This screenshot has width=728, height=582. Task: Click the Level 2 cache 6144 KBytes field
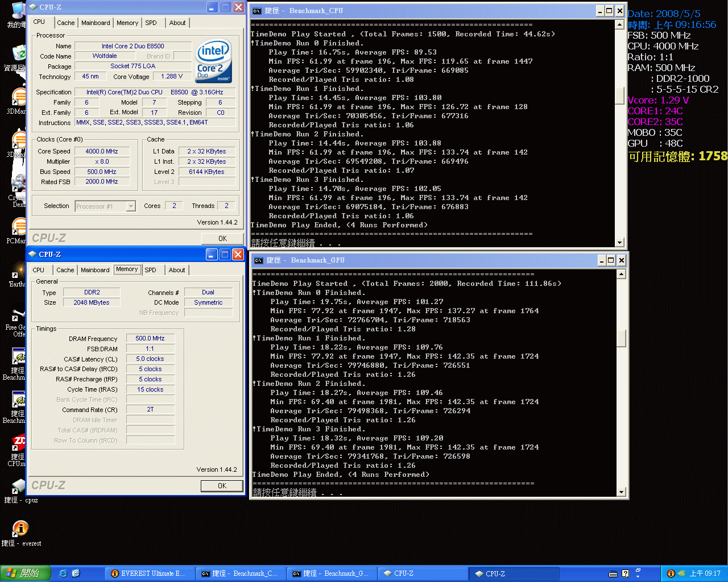click(x=207, y=172)
